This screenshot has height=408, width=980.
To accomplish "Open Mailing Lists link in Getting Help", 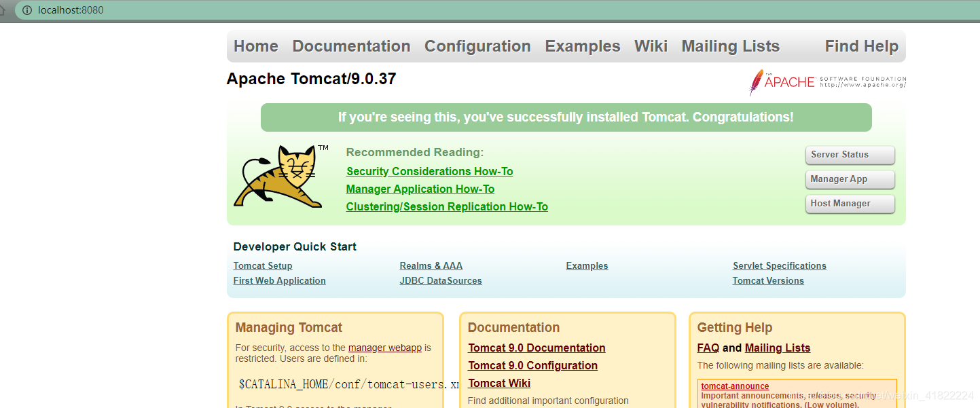I will [x=778, y=348].
